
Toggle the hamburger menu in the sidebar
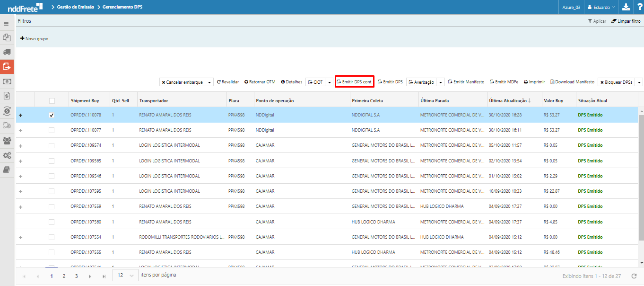7,23
